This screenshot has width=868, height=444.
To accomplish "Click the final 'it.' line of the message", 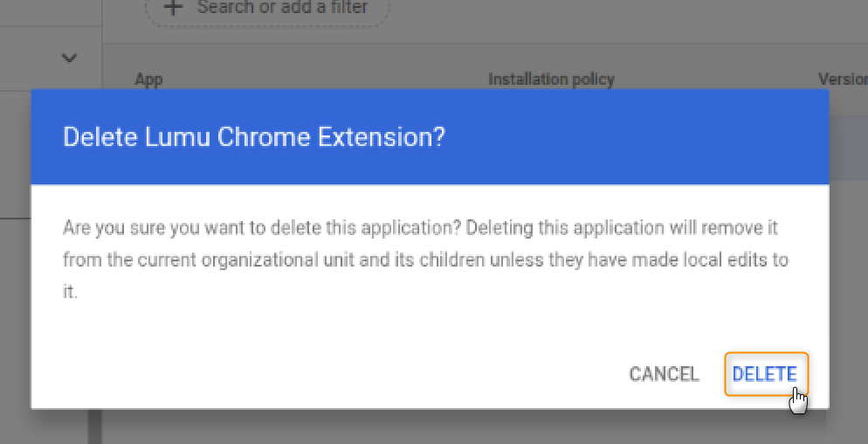I will tap(70, 292).
